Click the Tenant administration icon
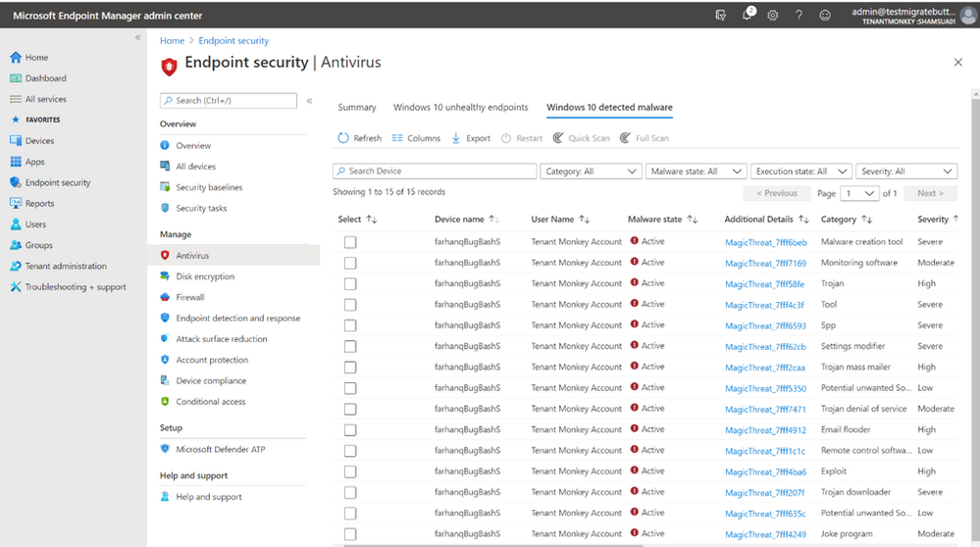This screenshot has height=547, width=980. pos(16,266)
